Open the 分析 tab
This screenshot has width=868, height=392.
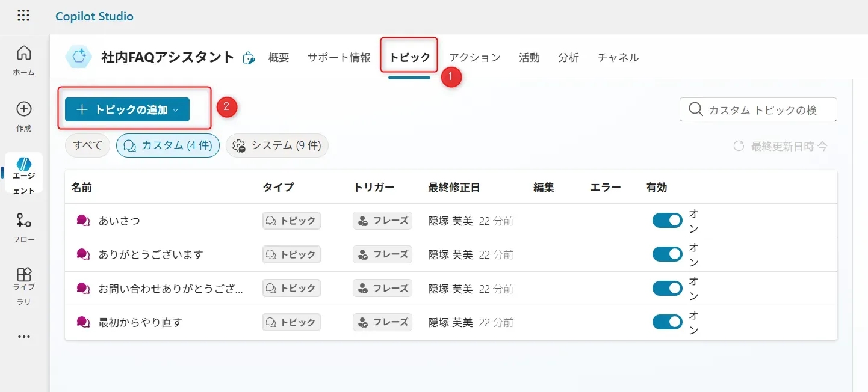point(568,58)
